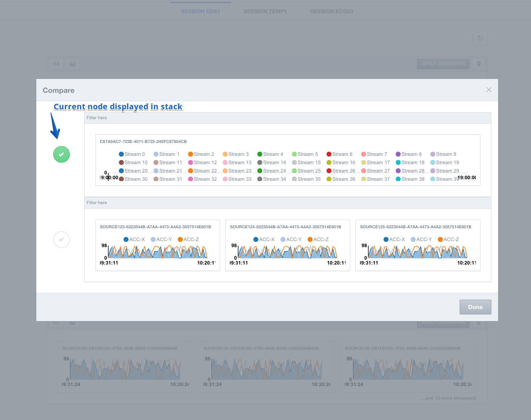Click the 'Compare' dialog heading
This screenshot has height=420, width=531.
[58, 90]
